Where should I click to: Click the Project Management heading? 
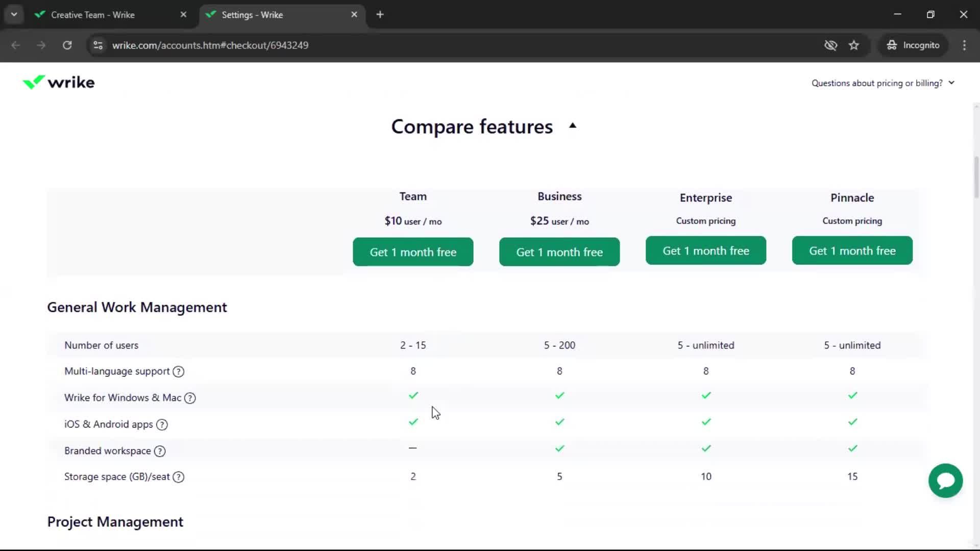pos(115,522)
